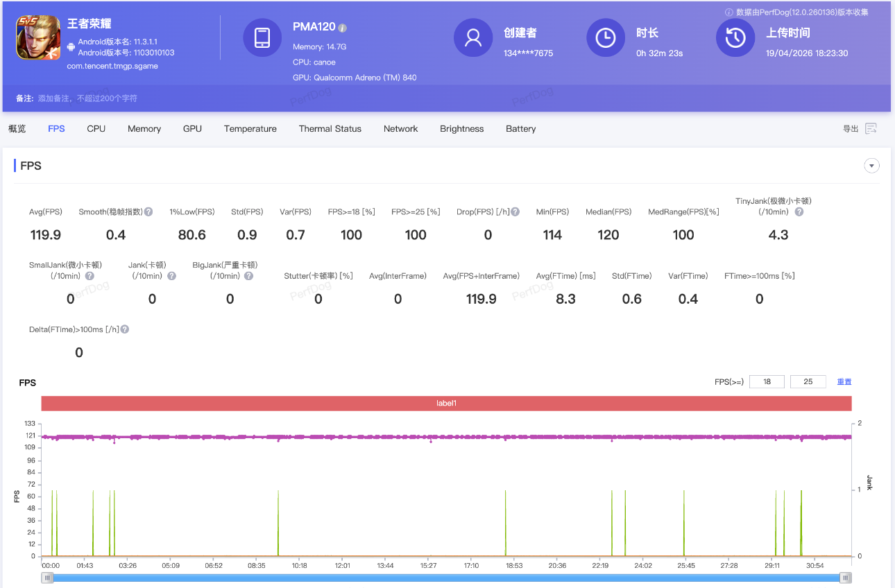Click the creator user avatar icon
Viewport: 895px width, 588px height.
pos(472,37)
